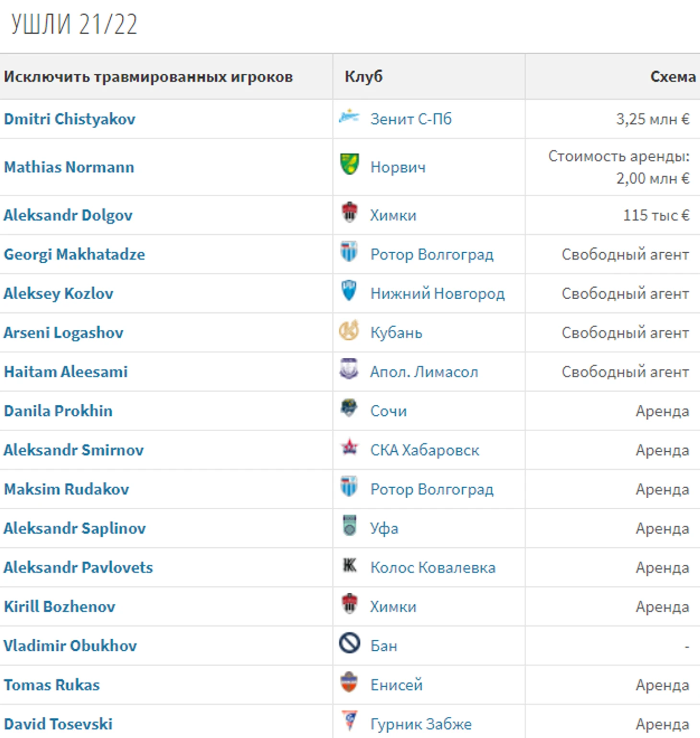Image resolution: width=700 pixels, height=738 pixels.
Task: Click the Zenit St. Petersburg club crest
Action: (x=349, y=117)
